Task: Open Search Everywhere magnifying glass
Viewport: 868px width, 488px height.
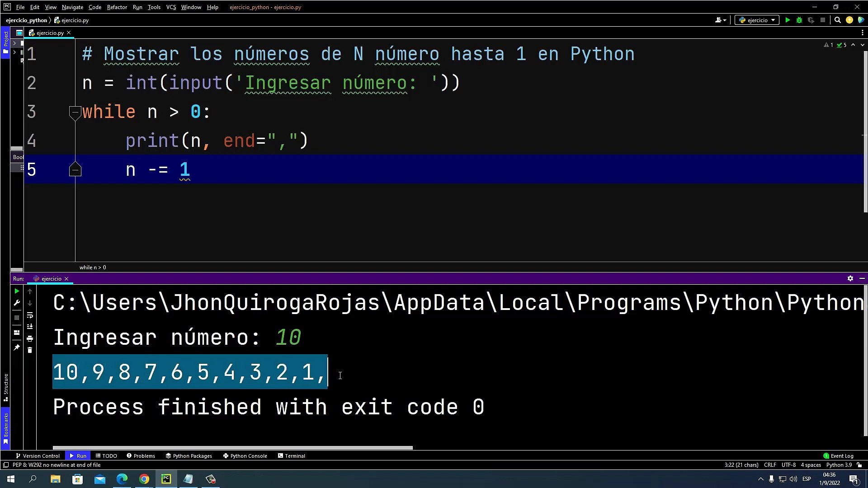Action: click(837, 20)
